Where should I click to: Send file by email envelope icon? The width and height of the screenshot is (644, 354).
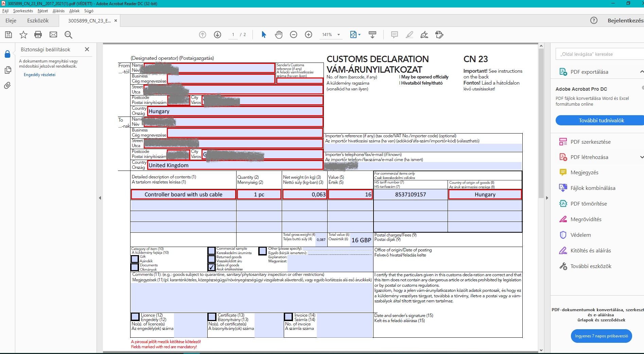53,35
